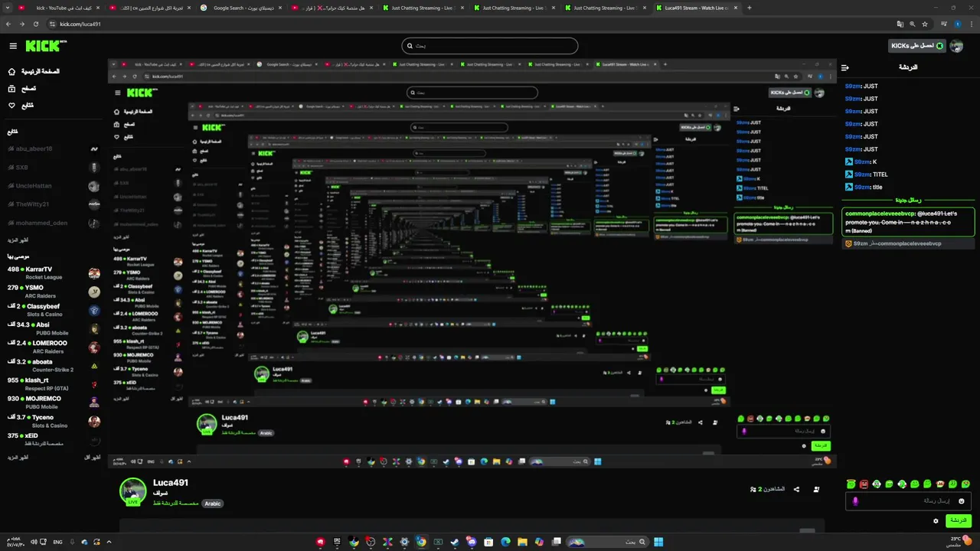Viewport: 980px width, 551px height.
Task: Click the browser back arrow
Action: (9, 24)
